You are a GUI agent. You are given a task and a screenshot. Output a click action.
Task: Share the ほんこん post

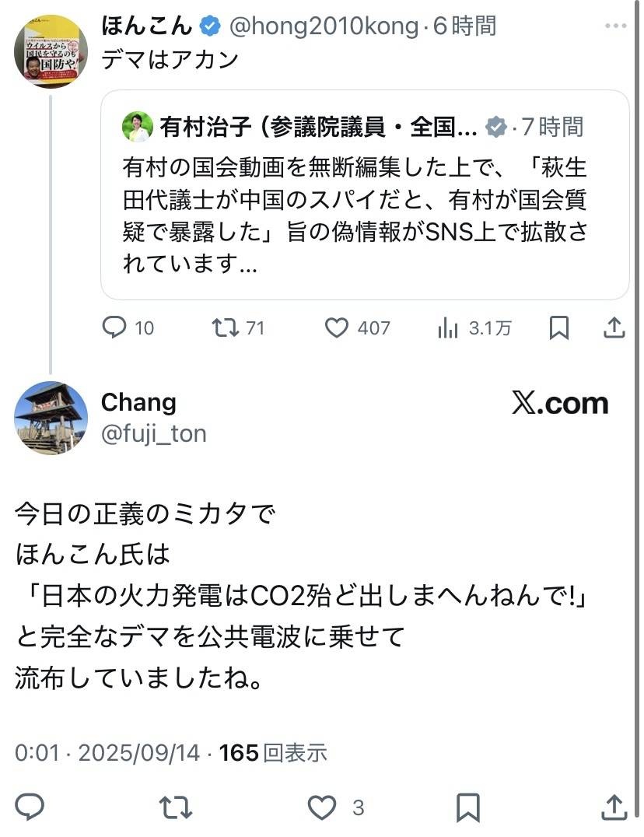tap(614, 328)
